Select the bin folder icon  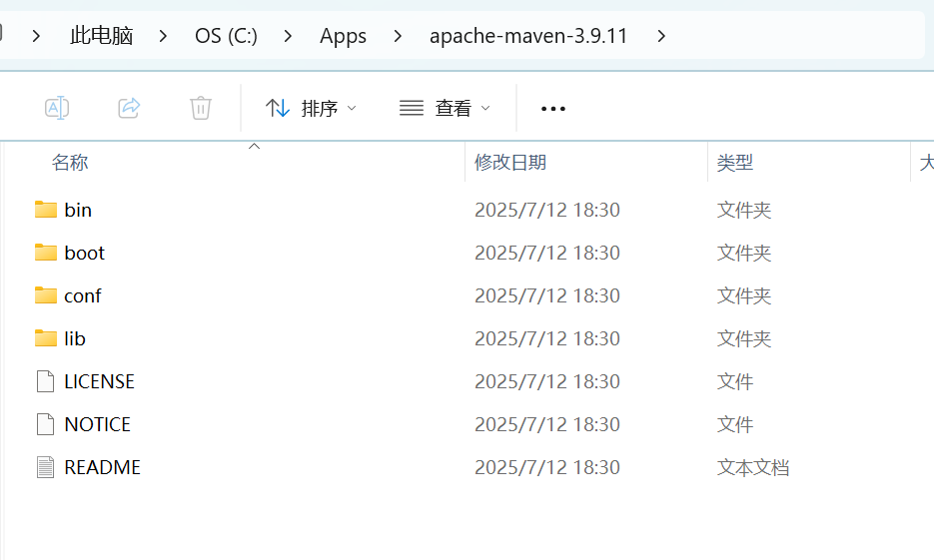tap(46, 210)
